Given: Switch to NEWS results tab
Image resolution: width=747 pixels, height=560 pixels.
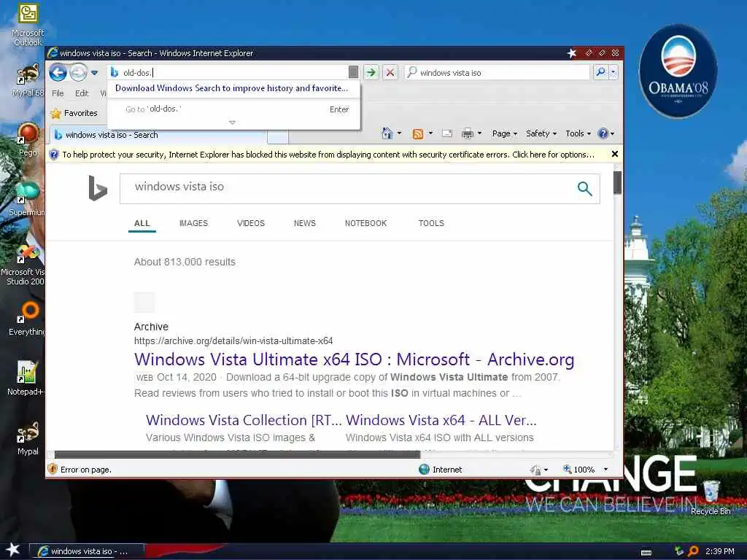Looking at the screenshot, I should tap(304, 223).
